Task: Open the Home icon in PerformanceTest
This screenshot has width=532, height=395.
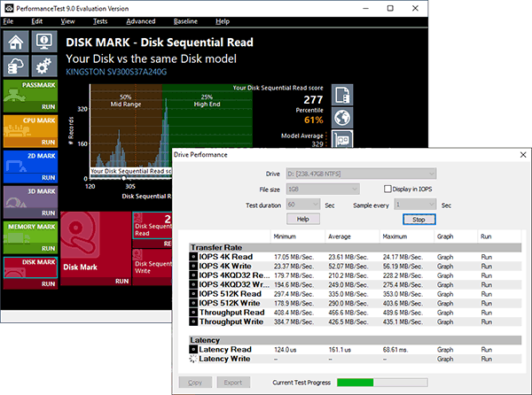Action: [16, 42]
